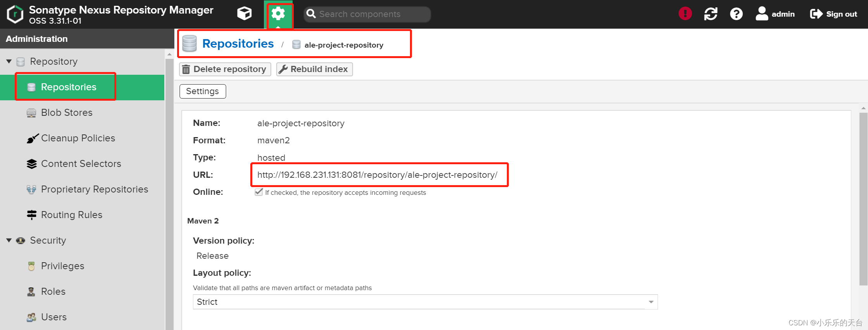Click the maven2 format value
The height and width of the screenshot is (330, 868).
point(274,140)
